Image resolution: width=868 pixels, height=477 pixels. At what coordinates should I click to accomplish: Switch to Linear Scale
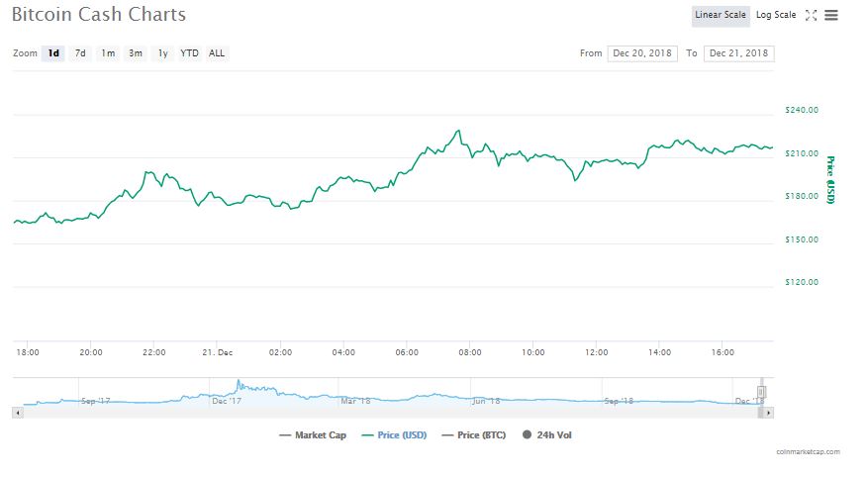[721, 15]
